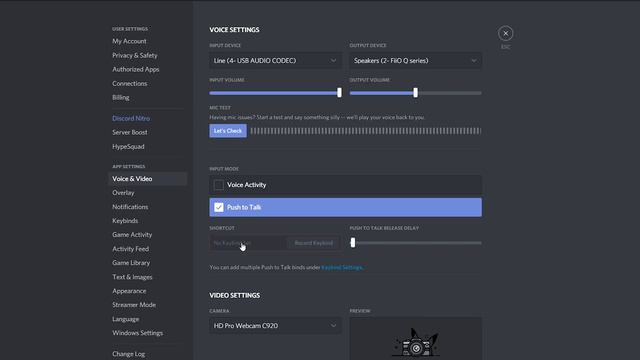Open My Account settings
The height and width of the screenshot is (360, 640).
[x=129, y=41]
